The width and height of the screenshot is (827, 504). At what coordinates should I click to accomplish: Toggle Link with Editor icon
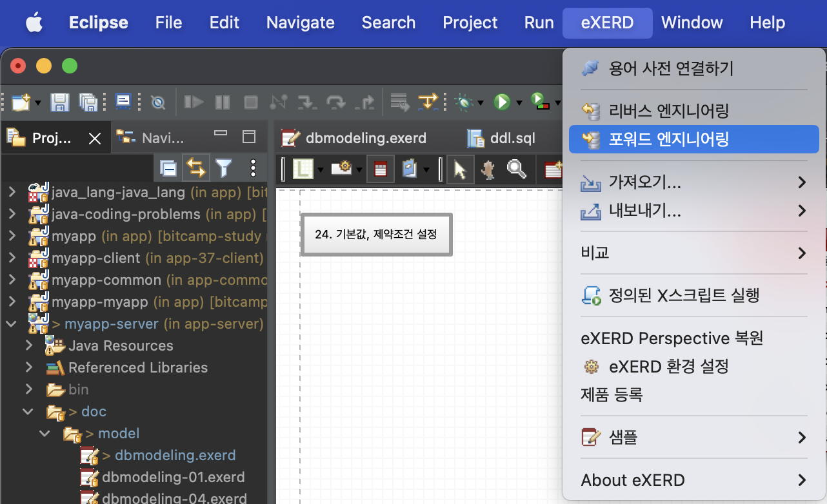coord(195,168)
